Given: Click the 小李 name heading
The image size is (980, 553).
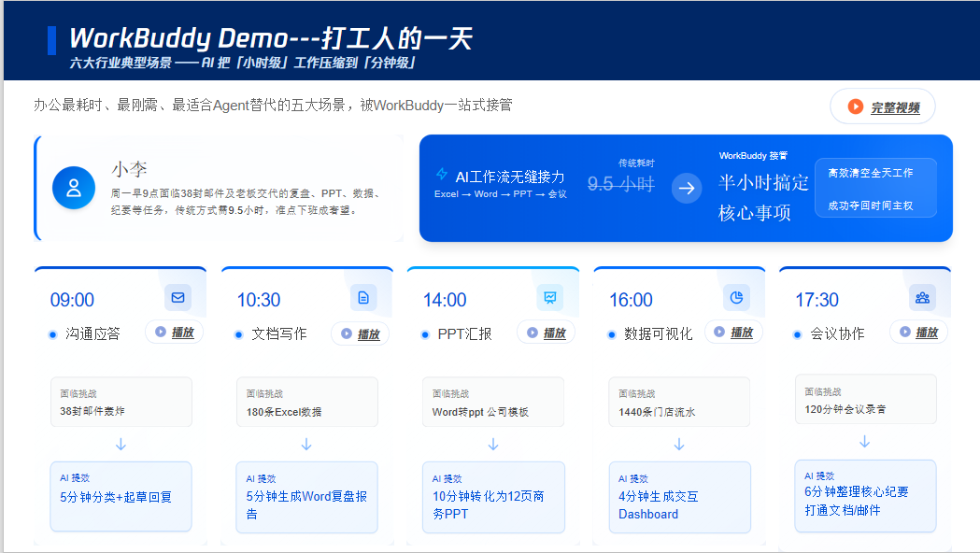Looking at the screenshot, I should [x=129, y=169].
